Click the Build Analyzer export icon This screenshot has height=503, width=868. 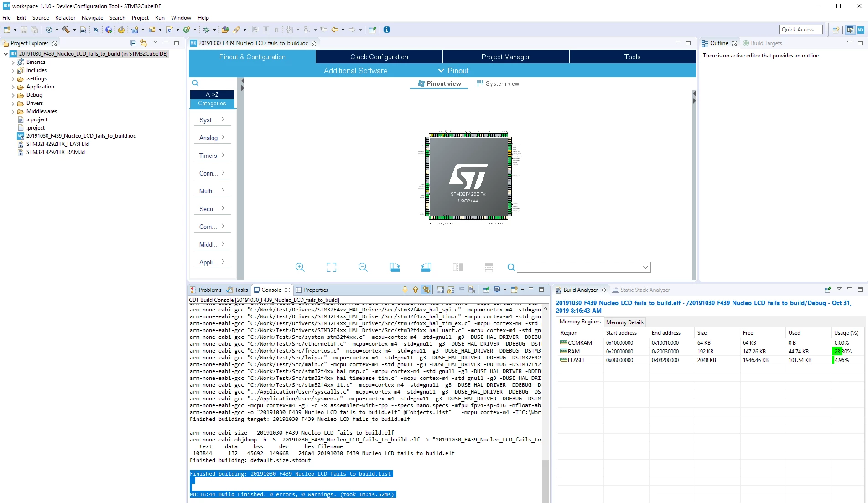(828, 290)
